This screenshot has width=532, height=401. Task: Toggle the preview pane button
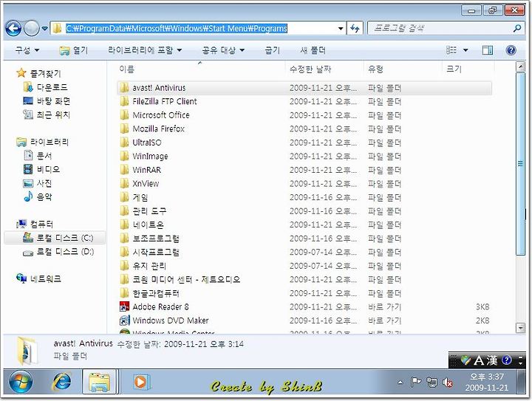click(x=488, y=50)
